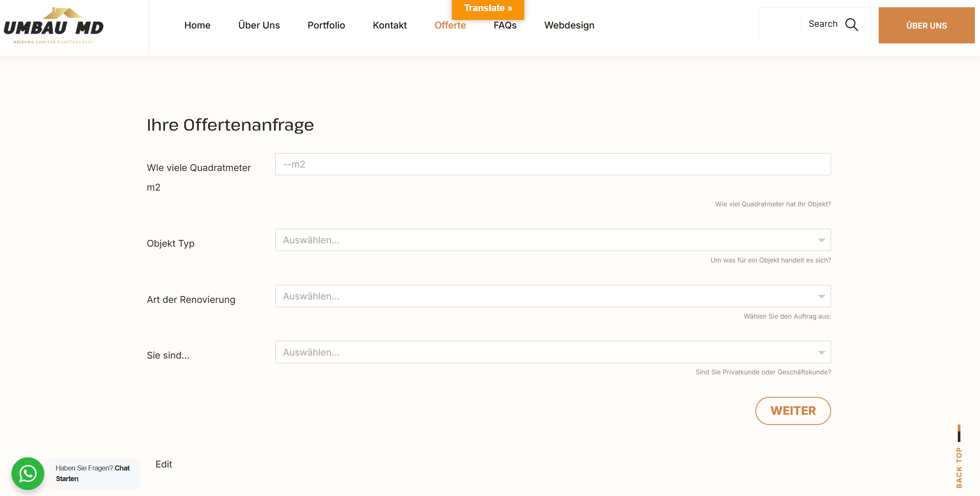
Task: Click the search magnifier icon
Action: tap(851, 25)
